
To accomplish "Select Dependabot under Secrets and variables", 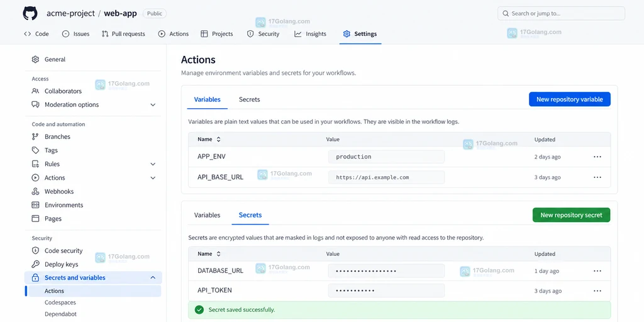I will click(61, 314).
